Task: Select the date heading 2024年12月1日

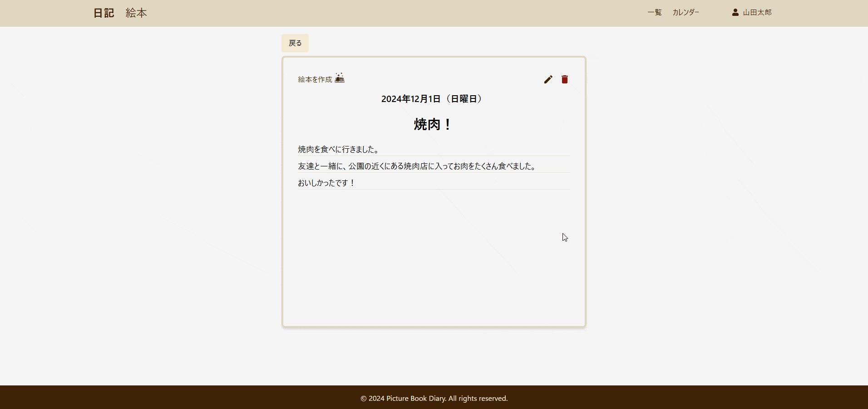Action: point(432,99)
